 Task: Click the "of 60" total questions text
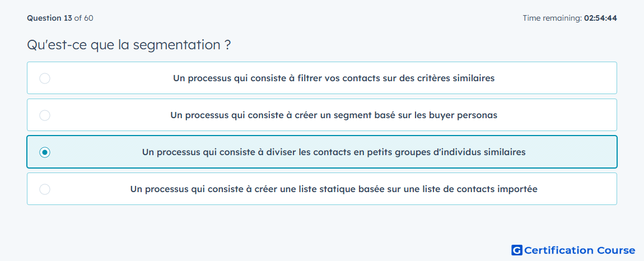pyautogui.click(x=83, y=18)
